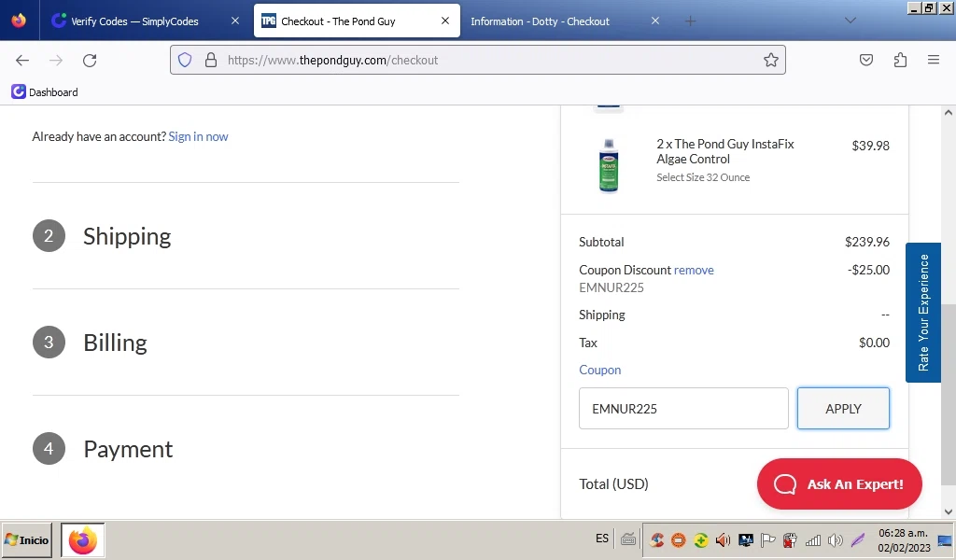Image resolution: width=956 pixels, height=560 pixels.
Task: Click the Sign in now link
Action: (198, 136)
